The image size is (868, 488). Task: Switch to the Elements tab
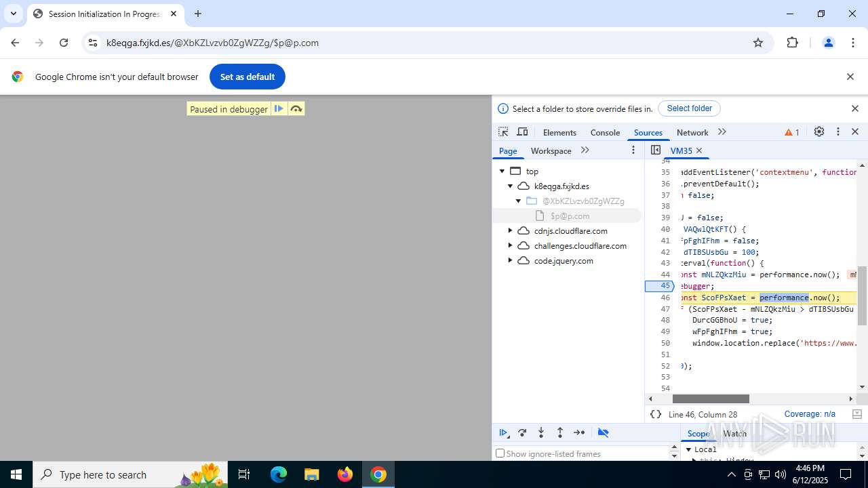[x=559, y=132]
